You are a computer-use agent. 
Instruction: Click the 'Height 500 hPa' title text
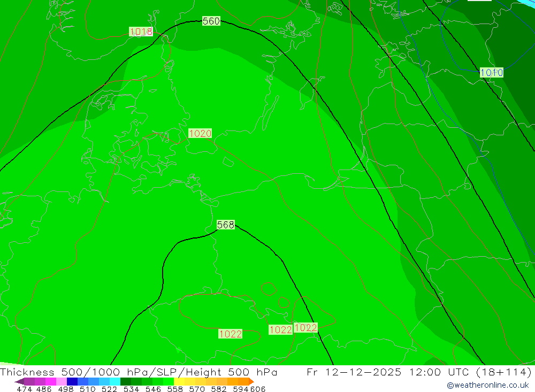[231, 372]
